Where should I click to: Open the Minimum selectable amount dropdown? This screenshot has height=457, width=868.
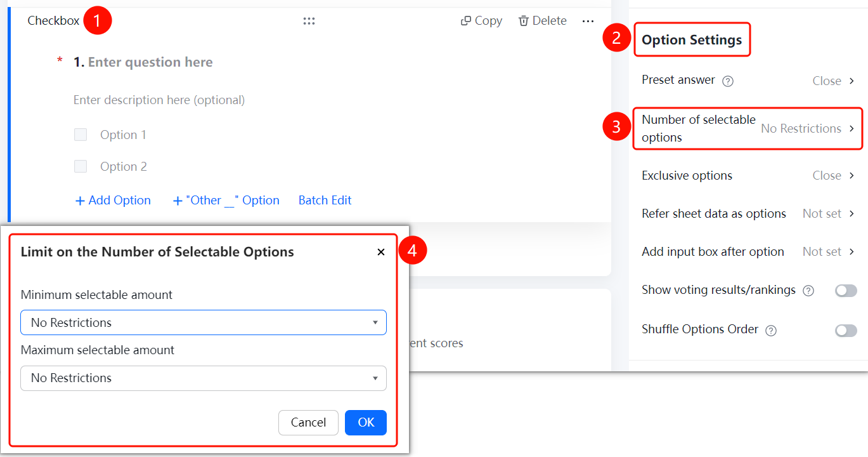pos(204,322)
